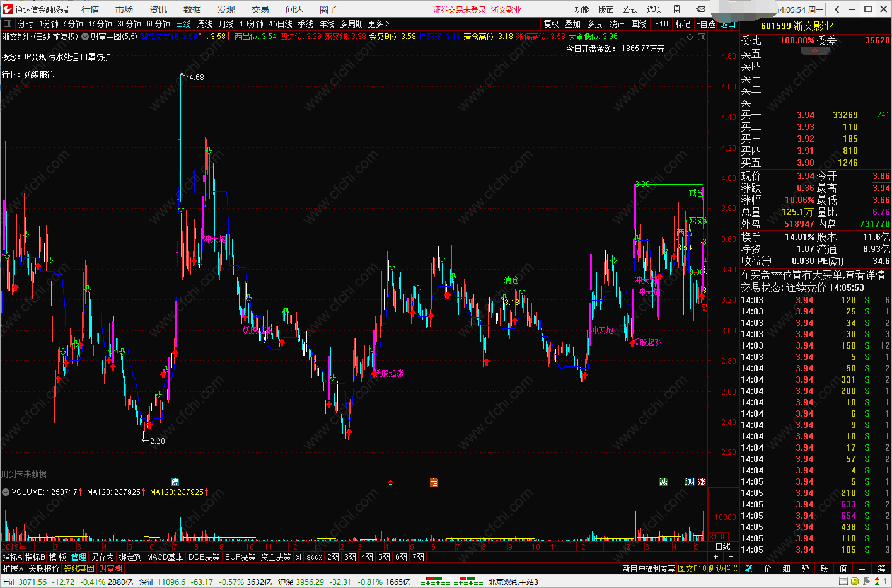Screen dimensions: 892x588
Task: Expand the 更多 periods arrow
Action: [387, 24]
